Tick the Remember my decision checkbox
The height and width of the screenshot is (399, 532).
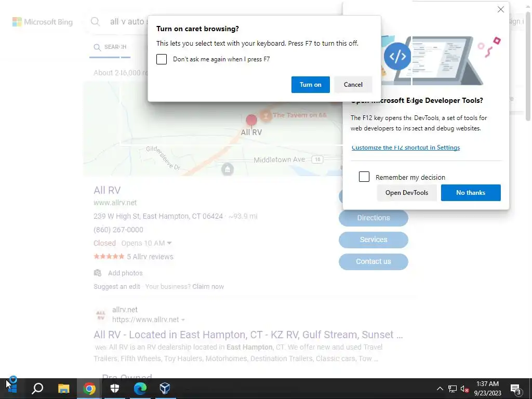pos(364,177)
